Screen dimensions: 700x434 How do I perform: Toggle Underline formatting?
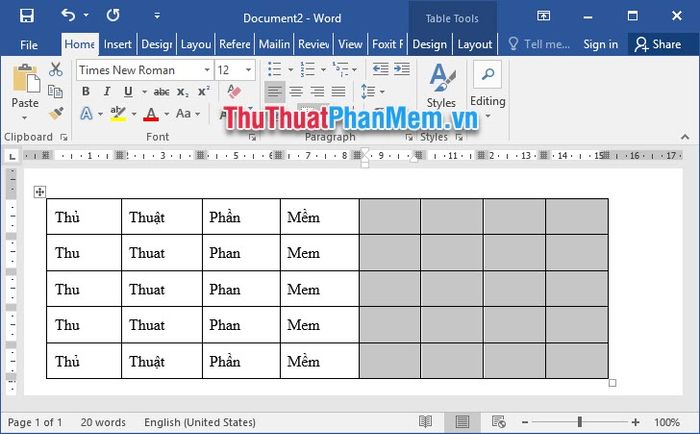coord(128,92)
